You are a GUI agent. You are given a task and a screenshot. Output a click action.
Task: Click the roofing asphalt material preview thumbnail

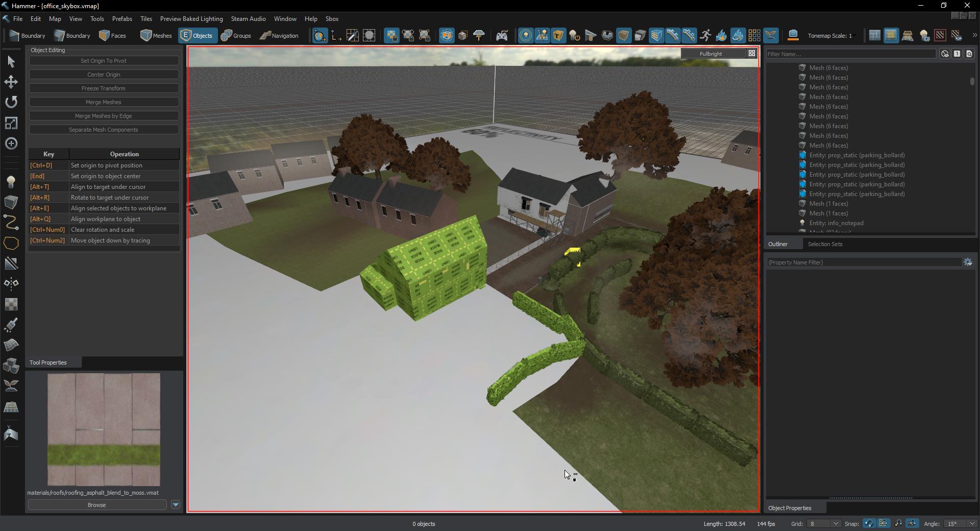pyautogui.click(x=103, y=429)
